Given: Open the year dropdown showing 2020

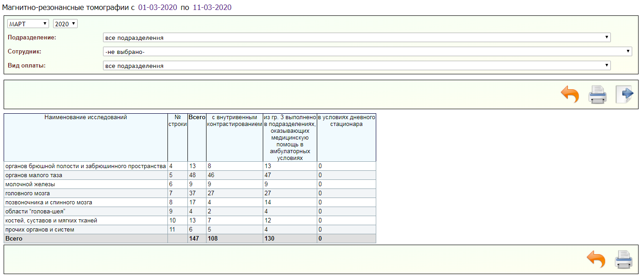Looking at the screenshot, I should (65, 24).
